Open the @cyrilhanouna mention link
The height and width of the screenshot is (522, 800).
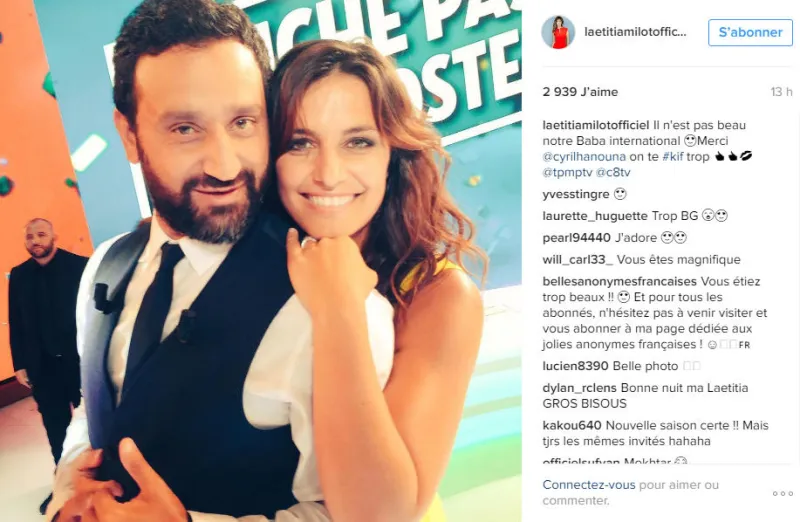[584, 157]
